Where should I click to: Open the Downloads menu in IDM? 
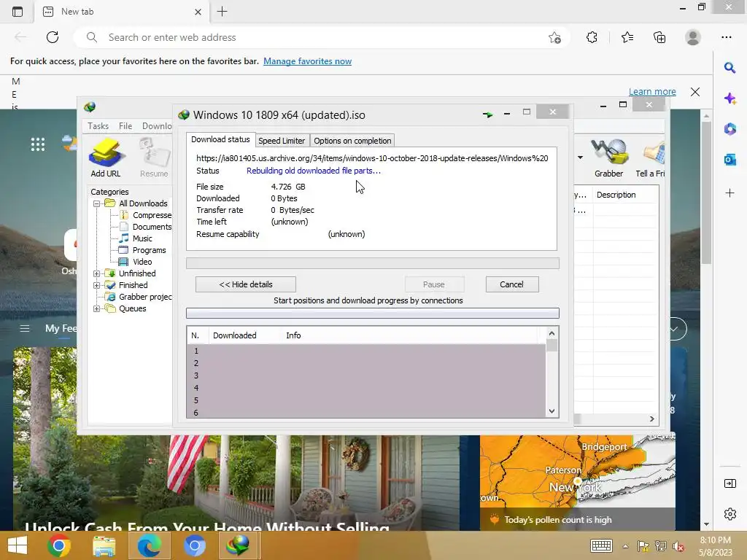tap(157, 126)
